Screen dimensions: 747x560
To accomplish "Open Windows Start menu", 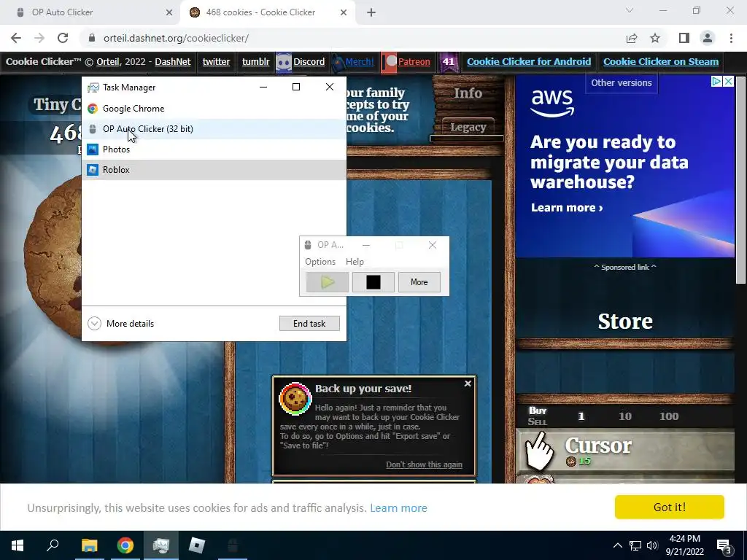I will click(18, 545).
